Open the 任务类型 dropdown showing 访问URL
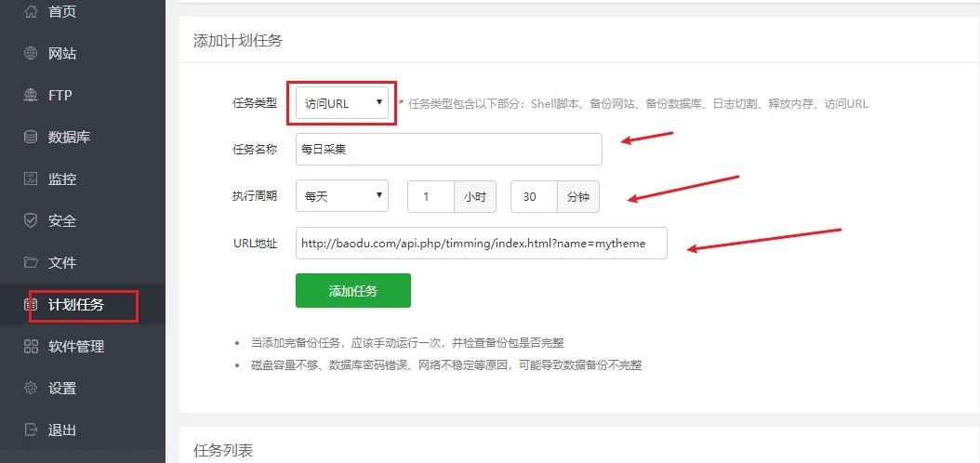980x463 pixels. click(342, 103)
